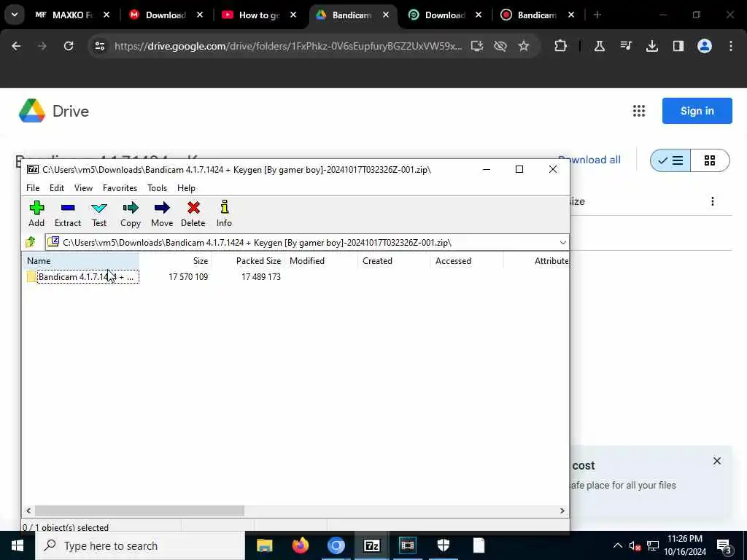Select the Bandicam 4.1.7.14... folder row
The image size is (747, 560).
click(x=88, y=276)
